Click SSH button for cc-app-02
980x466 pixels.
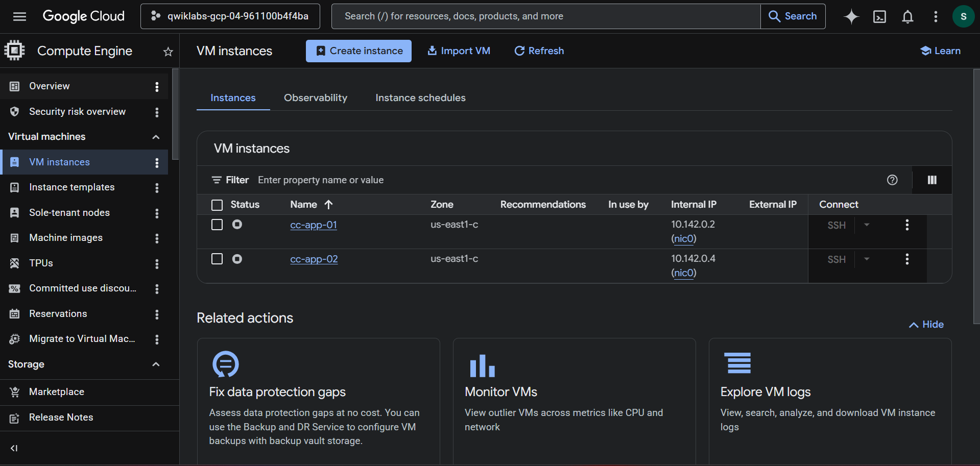(x=836, y=259)
